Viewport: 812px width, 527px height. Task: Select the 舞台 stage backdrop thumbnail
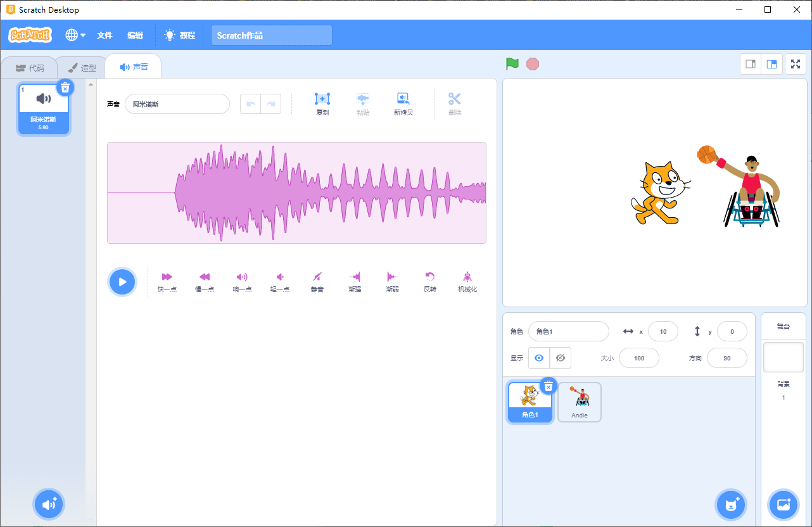point(783,357)
